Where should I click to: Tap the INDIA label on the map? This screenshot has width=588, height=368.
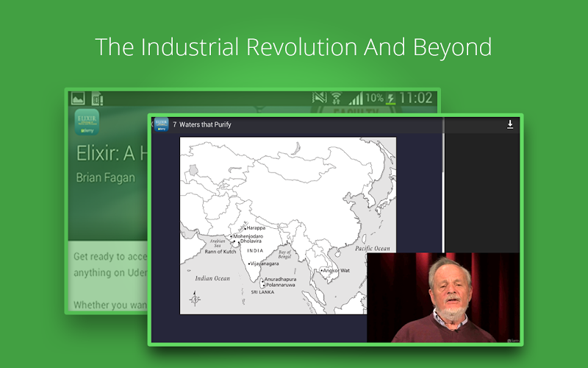click(255, 251)
